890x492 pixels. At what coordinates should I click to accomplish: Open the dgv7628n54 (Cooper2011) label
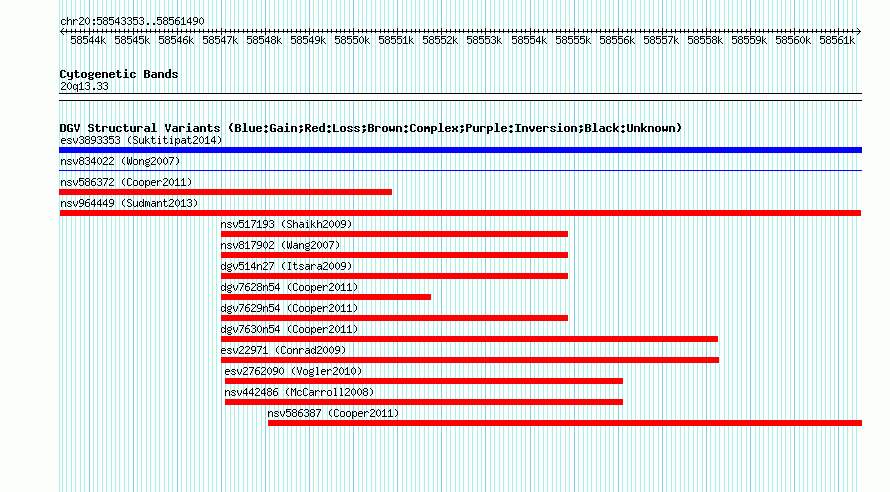coord(289,287)
